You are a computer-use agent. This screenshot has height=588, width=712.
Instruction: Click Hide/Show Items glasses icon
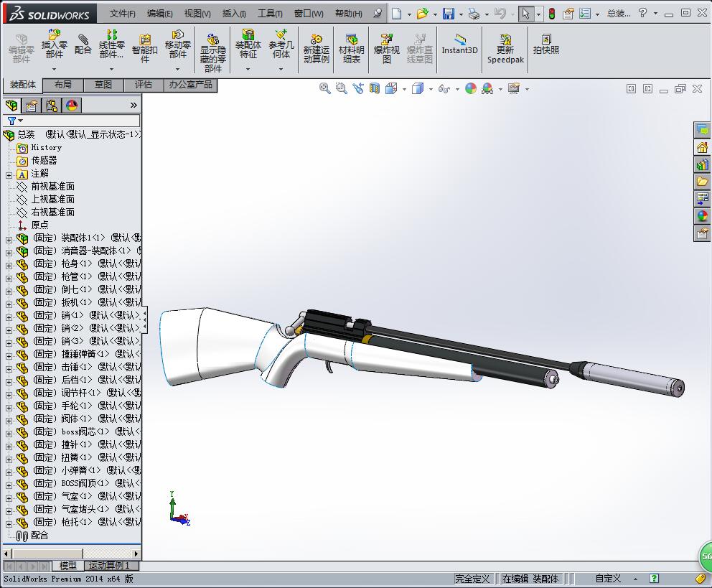coord(444,88)
